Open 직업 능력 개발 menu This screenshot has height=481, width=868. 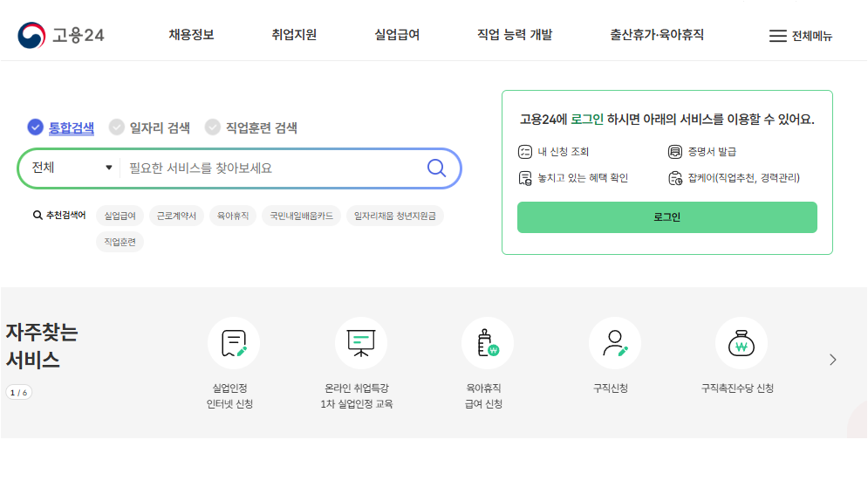515,35
